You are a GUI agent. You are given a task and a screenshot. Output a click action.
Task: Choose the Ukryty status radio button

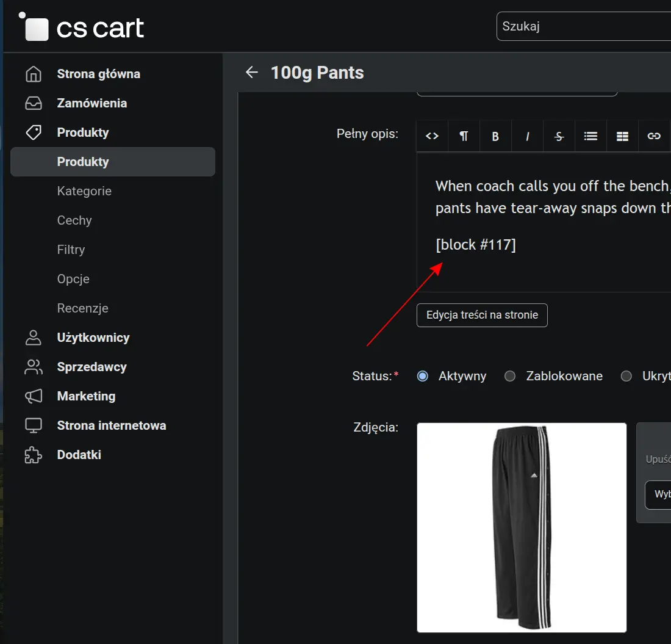[626, 376]
